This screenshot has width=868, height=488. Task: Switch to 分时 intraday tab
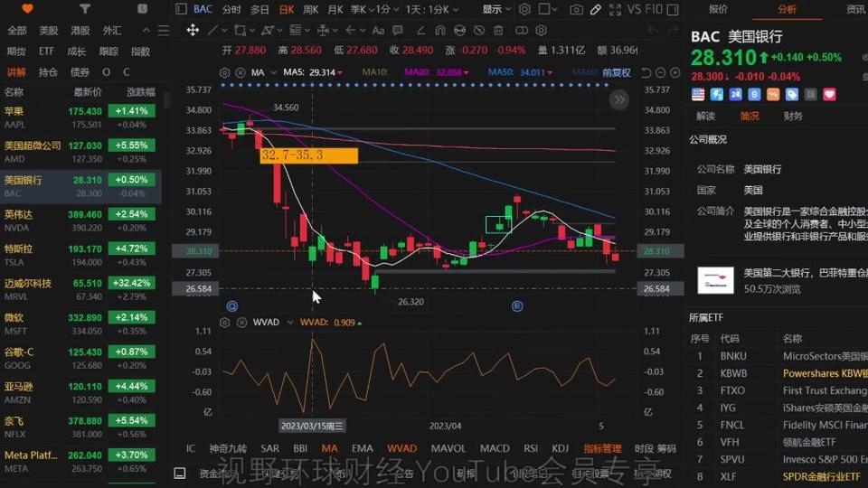click(x=231, y=9)
